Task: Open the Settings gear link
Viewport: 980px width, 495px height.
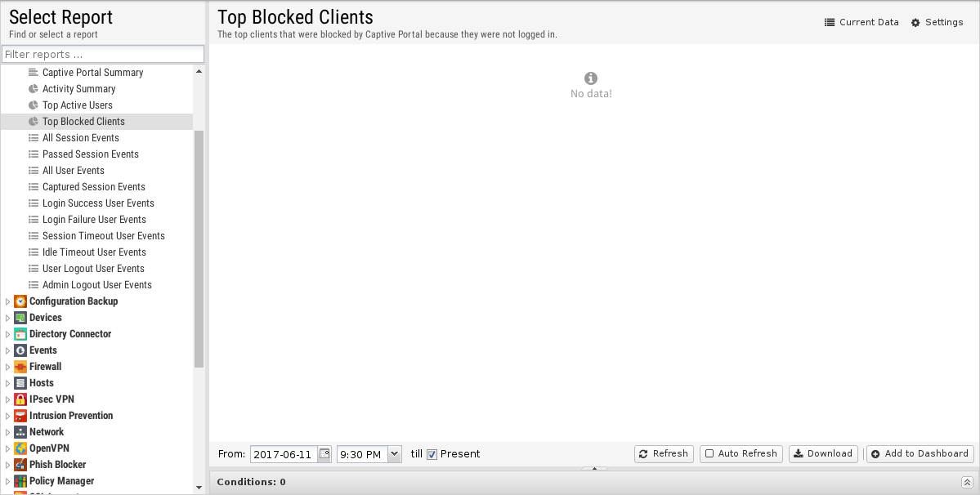Action: click(x=937, y=23)
